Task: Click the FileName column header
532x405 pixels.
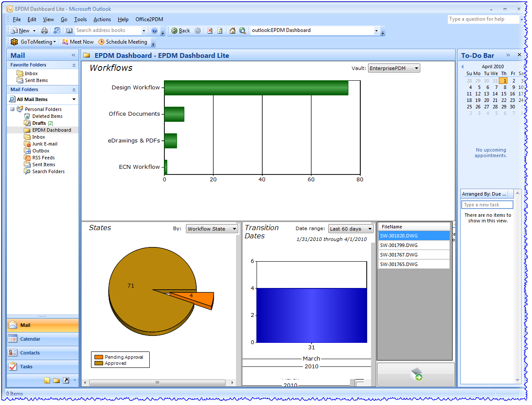Action: 414,227
